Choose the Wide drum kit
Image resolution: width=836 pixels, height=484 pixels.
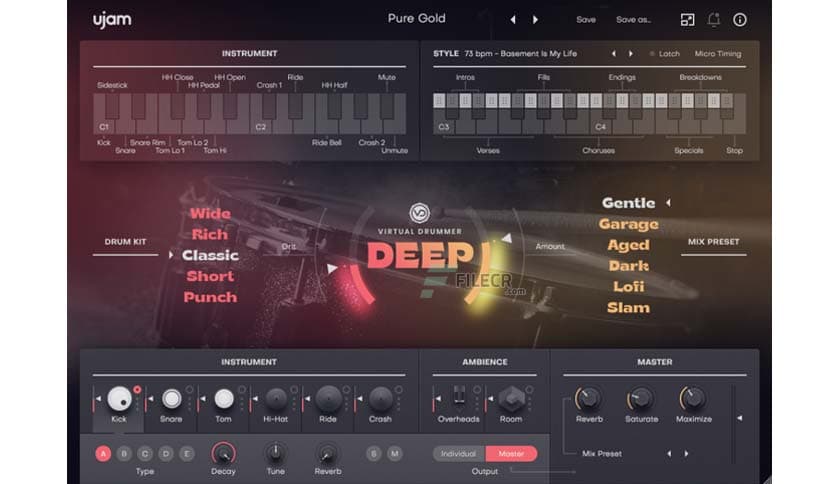pyautogui.click(x=210, y=214)
